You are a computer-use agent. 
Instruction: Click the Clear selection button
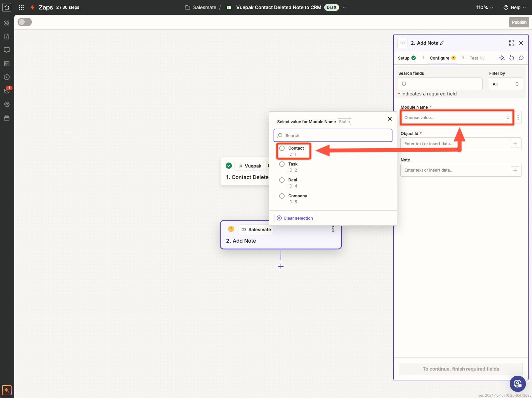294,218
